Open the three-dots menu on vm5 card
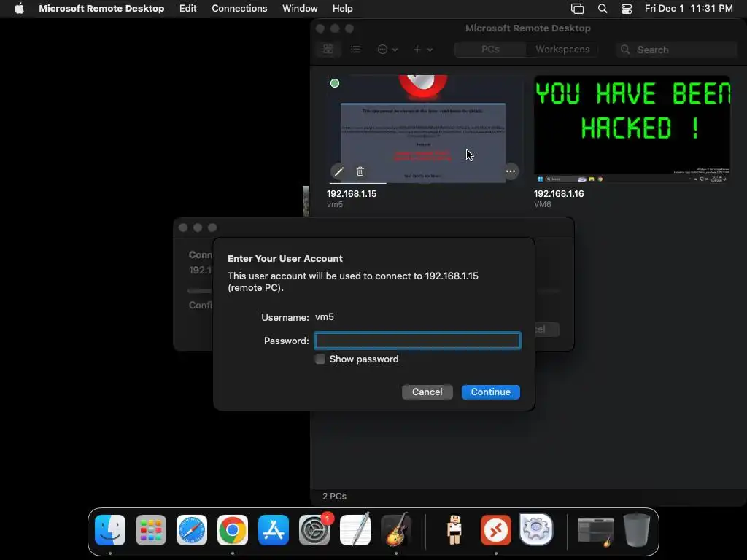Screen dimensions: 747x560 [511, 171]
